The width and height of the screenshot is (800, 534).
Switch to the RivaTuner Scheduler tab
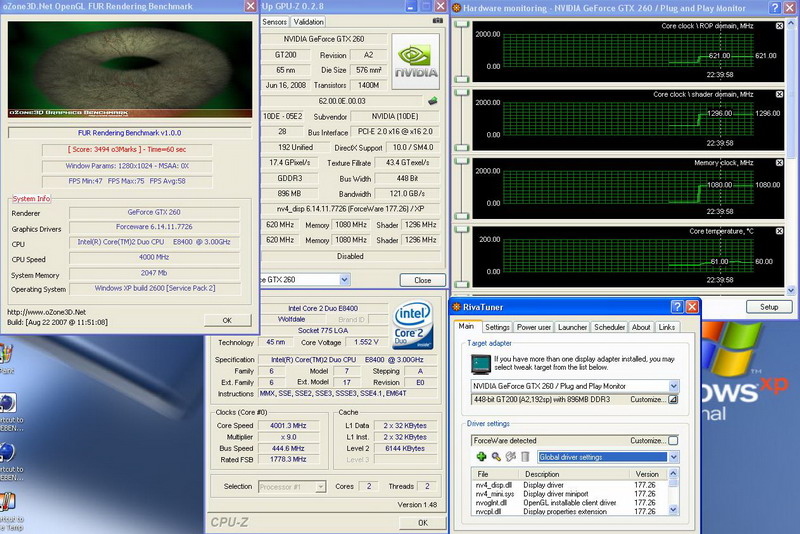(x=610, y=327)
